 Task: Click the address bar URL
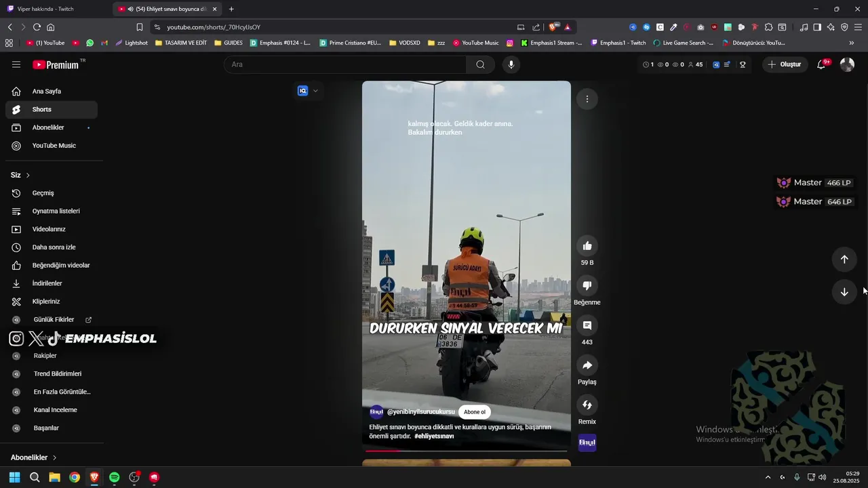coord(214,27)
